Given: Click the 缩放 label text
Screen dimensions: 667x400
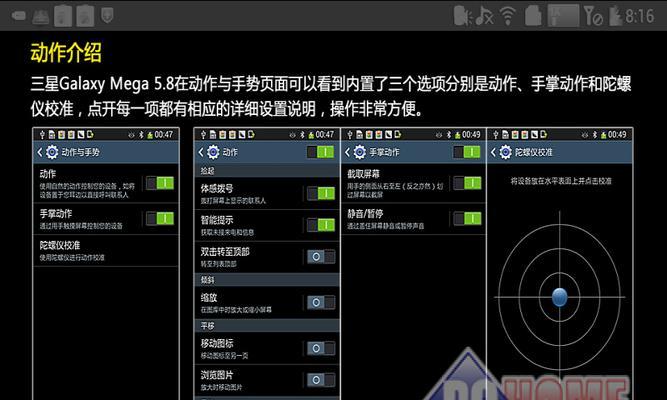Looking at the screenshot, I should pyautogui.click(x=209, y=297).
